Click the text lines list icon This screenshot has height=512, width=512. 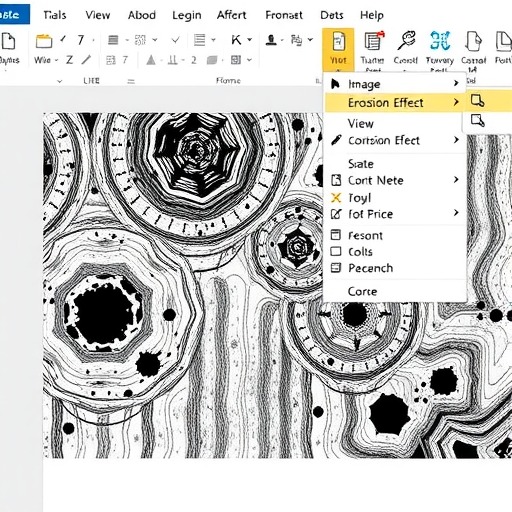pos(199,40)
